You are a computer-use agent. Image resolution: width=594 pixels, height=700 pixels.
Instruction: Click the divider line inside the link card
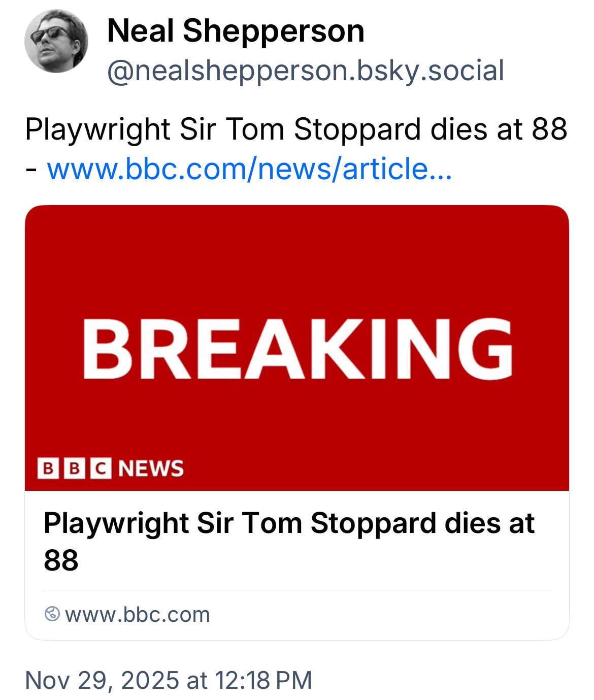tap(296, 590)
